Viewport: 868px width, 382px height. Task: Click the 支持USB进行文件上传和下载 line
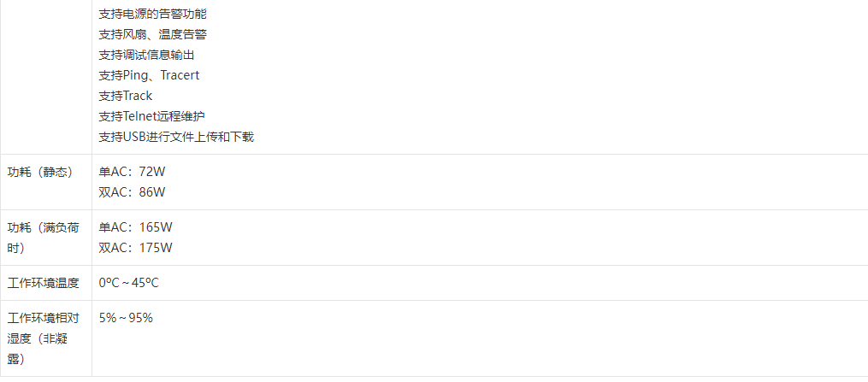coord(176,137)
